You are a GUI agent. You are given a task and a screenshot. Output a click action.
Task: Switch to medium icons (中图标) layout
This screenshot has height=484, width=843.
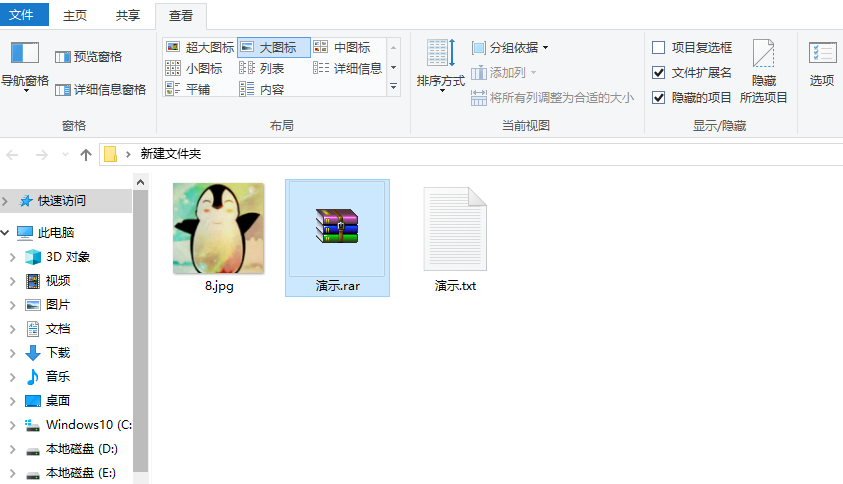[x=342, y=47]
